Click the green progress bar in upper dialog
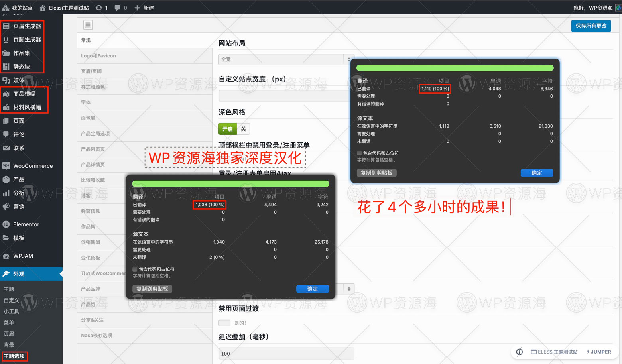622x364 pixels. tap(455, 68)
